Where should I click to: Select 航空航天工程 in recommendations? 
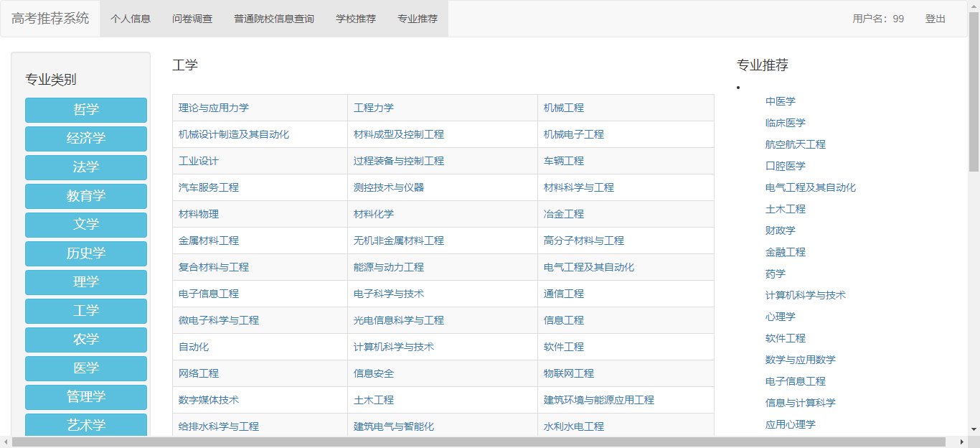tap(796, 144)
